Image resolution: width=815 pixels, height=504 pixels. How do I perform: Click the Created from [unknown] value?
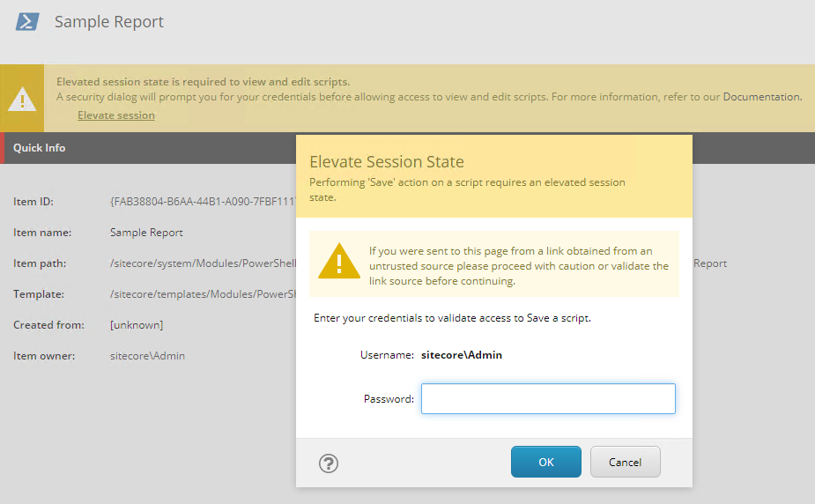137,325
